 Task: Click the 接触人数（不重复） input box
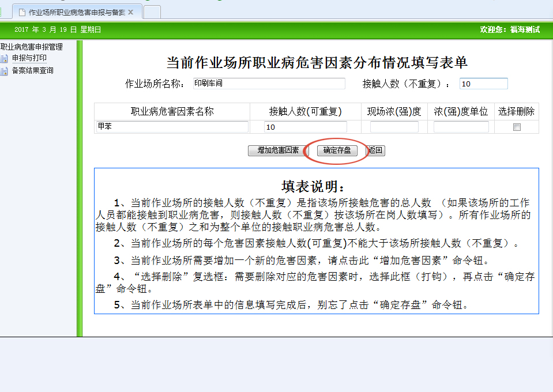tap(483, 84)
